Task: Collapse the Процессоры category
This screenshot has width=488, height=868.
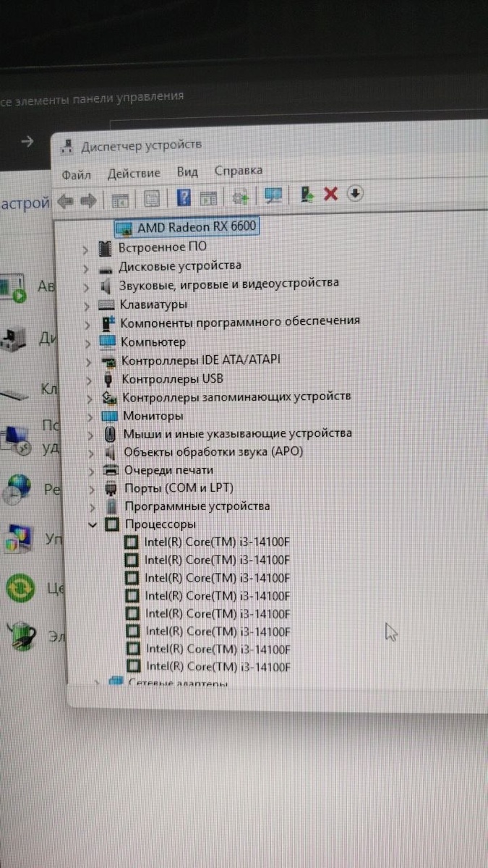Action: 92,524
